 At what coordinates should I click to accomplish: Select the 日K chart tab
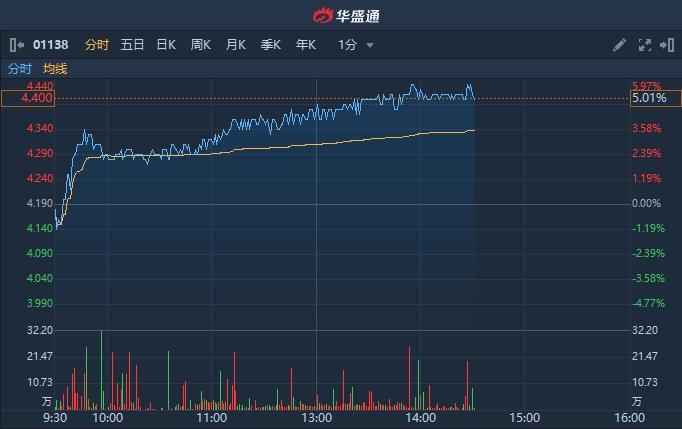tap(166, 45)
